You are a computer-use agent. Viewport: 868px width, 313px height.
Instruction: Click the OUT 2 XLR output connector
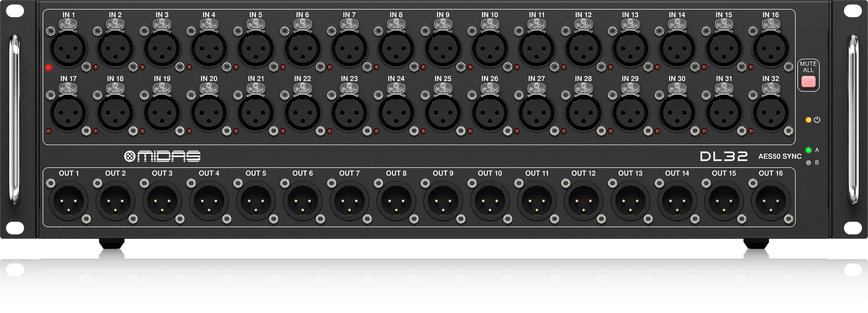tap(116, 201)
